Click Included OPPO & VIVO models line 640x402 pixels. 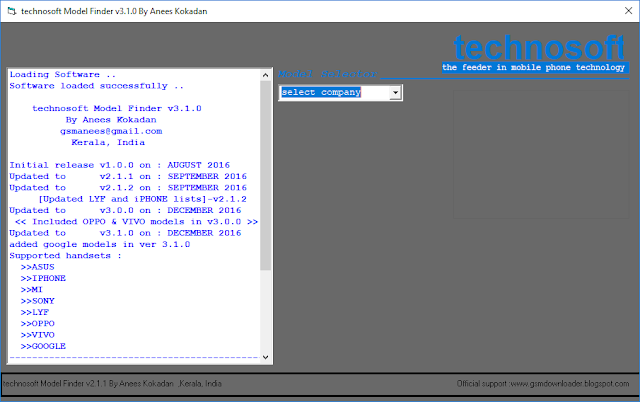(136, 222)
